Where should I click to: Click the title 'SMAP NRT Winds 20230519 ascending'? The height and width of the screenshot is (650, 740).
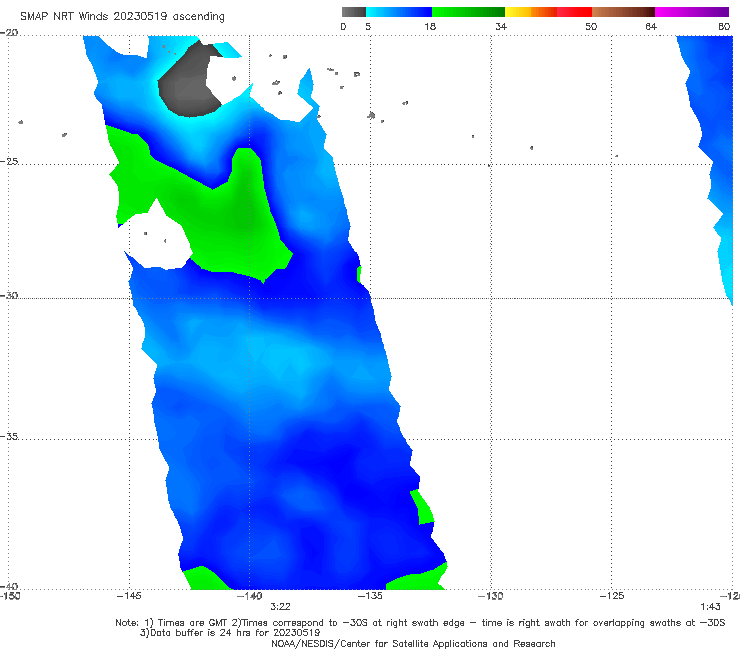point(122,17)
